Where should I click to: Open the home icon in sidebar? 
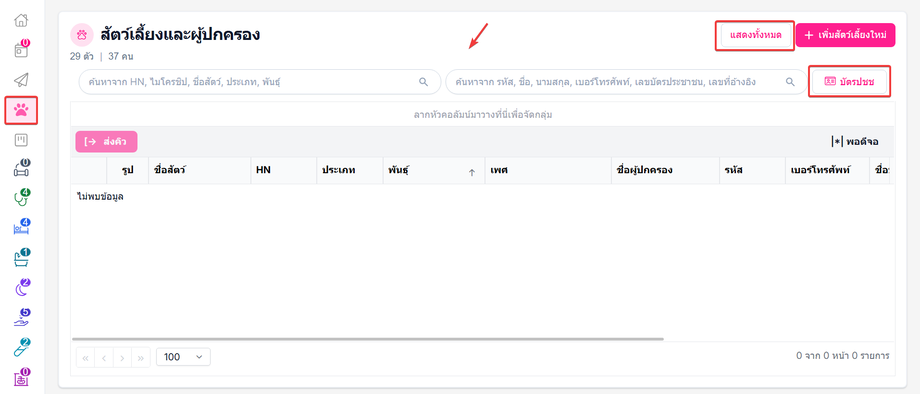pyautogui.click(x=21, y=21)
